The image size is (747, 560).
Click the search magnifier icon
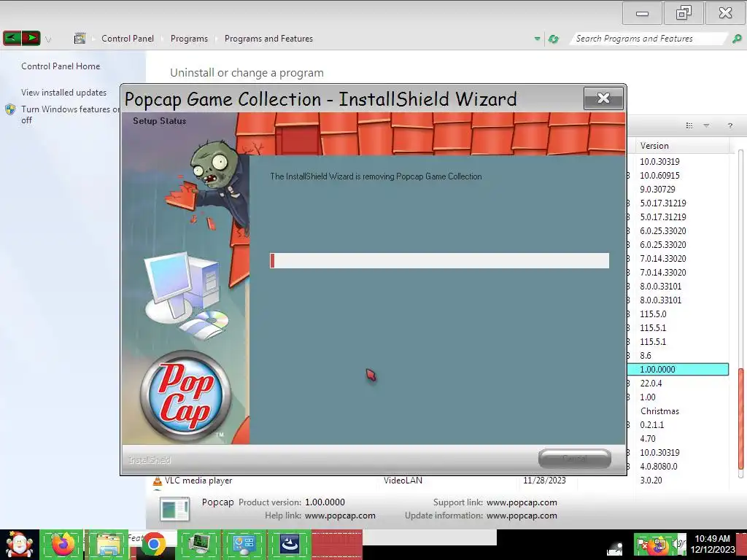click(737, 39)
